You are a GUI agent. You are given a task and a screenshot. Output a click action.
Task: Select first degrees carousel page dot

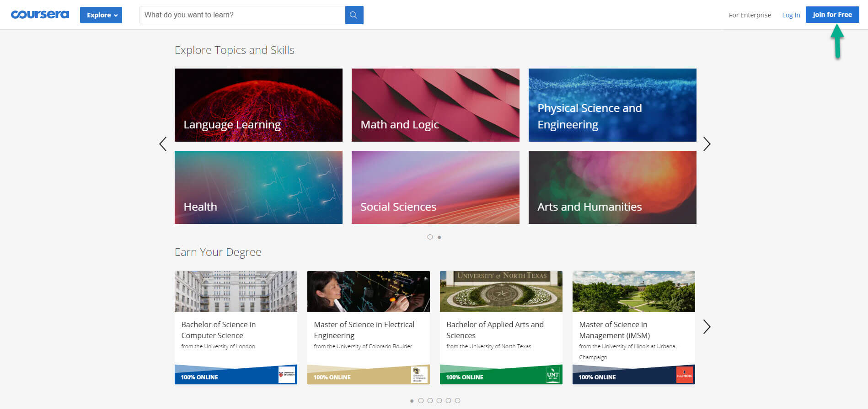click(x=412, y=401)
